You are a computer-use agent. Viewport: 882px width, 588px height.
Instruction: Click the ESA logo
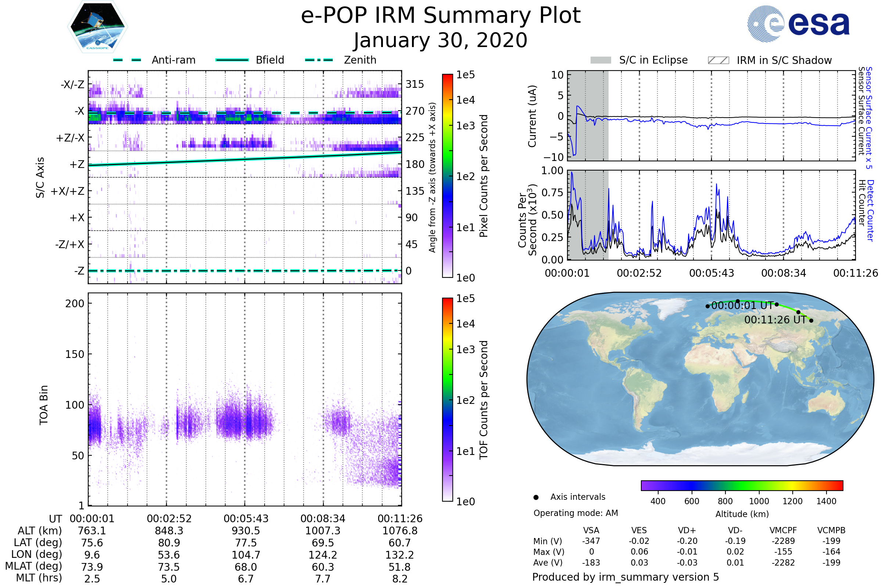[x=798, y=24]
